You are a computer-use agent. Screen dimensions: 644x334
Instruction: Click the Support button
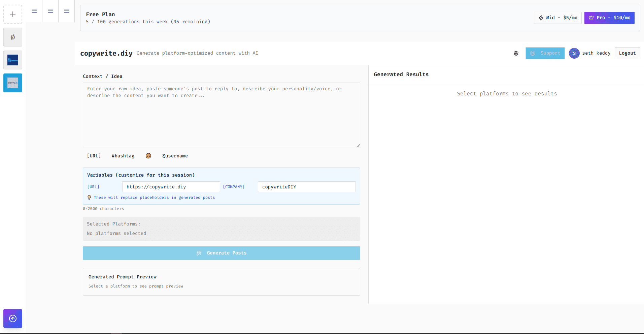545,53
